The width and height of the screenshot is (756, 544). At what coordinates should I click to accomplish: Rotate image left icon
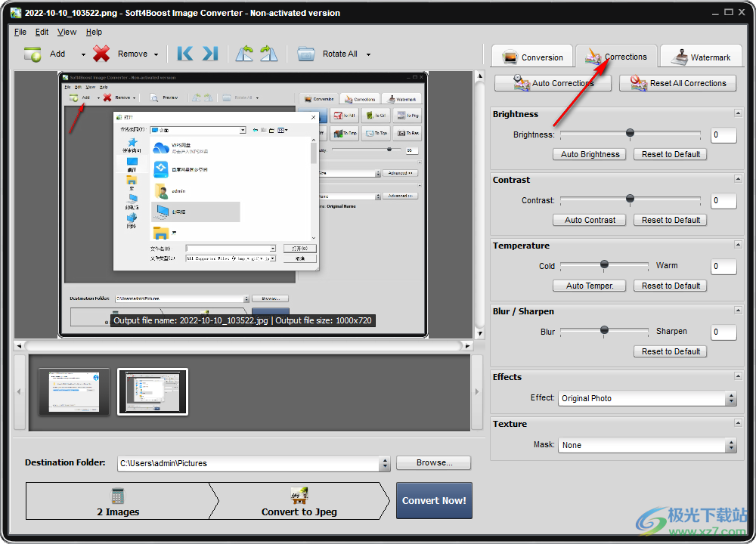coord(244,54)
